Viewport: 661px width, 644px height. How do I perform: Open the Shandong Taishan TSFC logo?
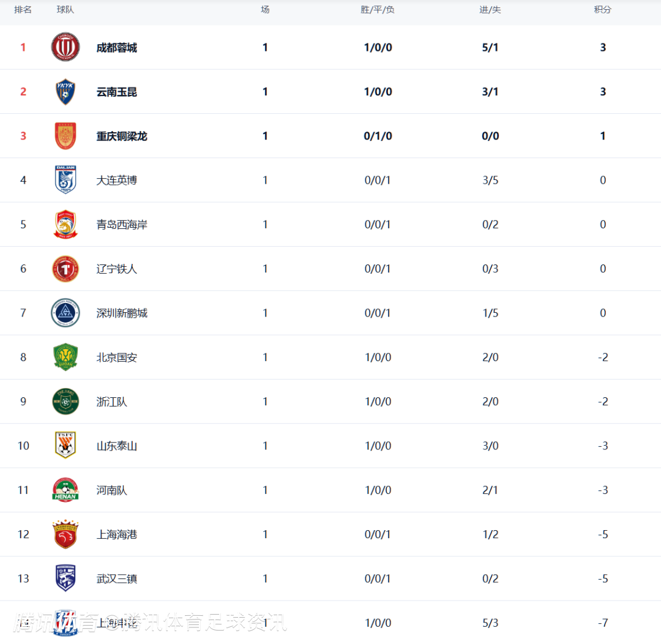point(65,446)
